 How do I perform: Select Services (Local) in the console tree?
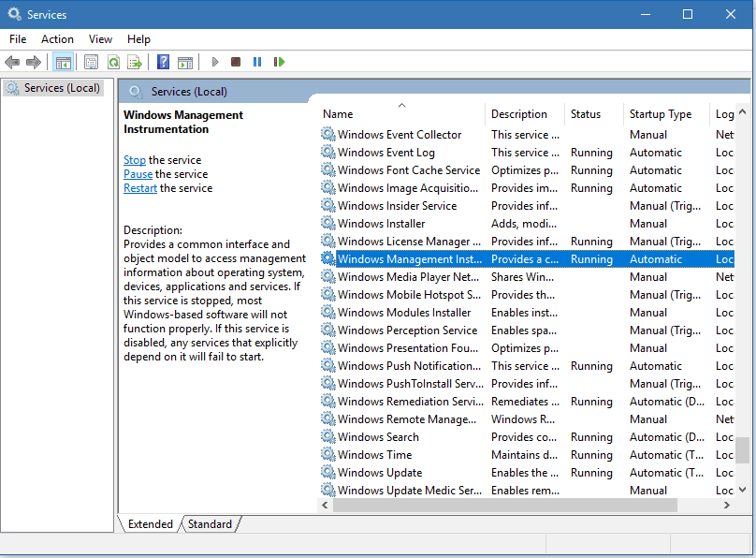(54, 88)
